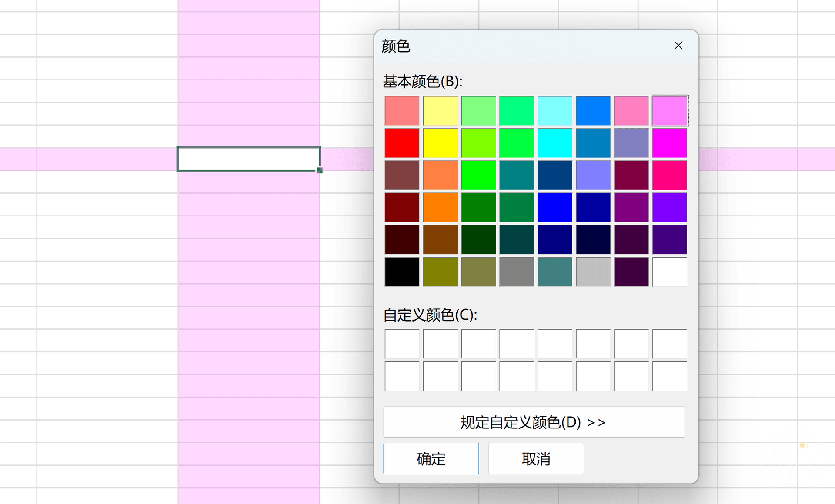The image size is (835, 504).
Task: Pick the olive swatch in the bottom row
Action: click(x=440, y=272)
